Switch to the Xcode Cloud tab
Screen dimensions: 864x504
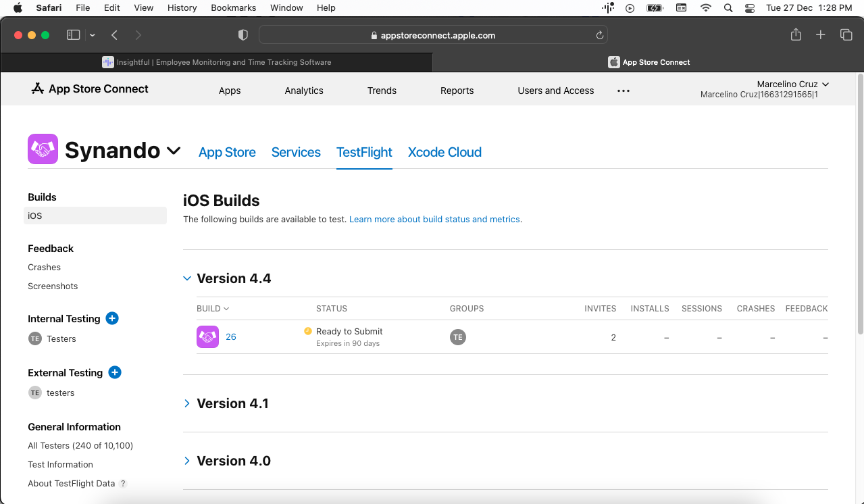point(444,152)
